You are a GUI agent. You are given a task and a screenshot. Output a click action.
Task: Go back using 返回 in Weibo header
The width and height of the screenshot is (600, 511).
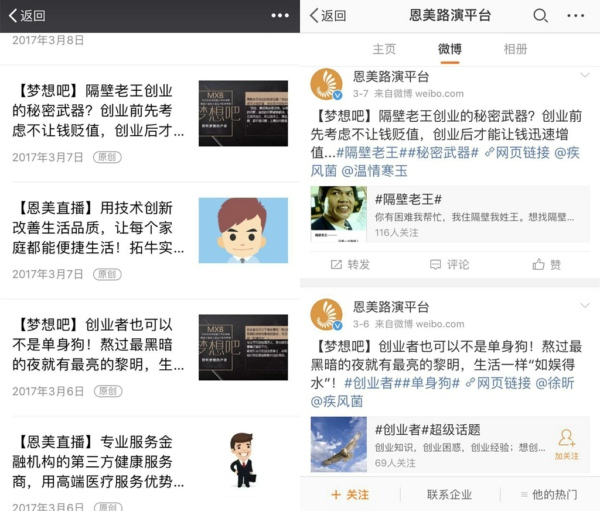[x=328, y=16]
